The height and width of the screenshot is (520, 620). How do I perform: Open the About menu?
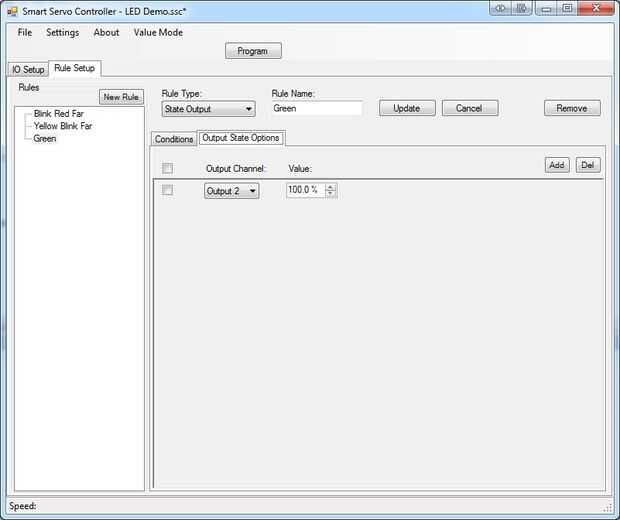(106, 32)
